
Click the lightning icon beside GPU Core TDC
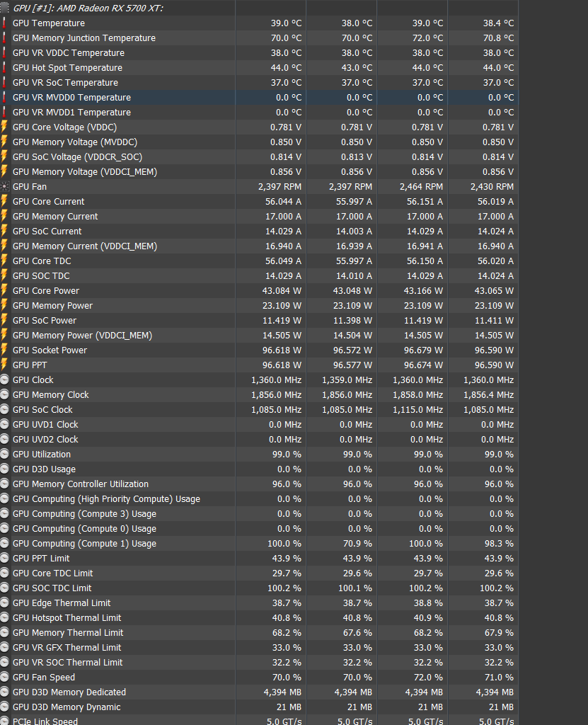(x=4, y=261)
